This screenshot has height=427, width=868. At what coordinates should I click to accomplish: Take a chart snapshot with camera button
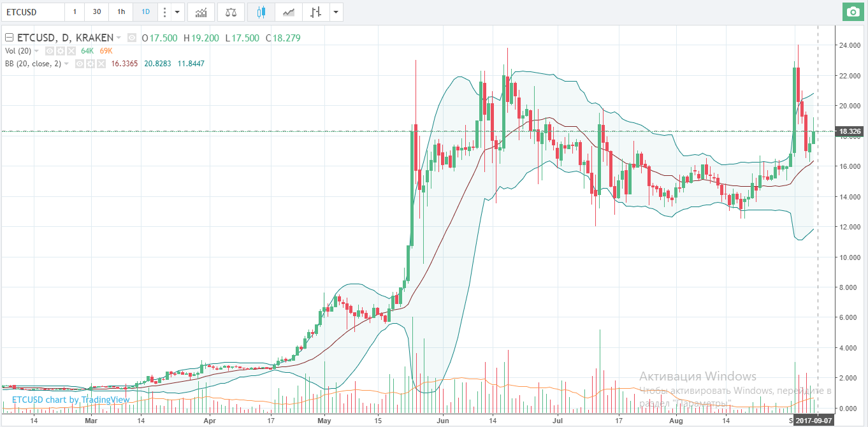tap(851, 11)
